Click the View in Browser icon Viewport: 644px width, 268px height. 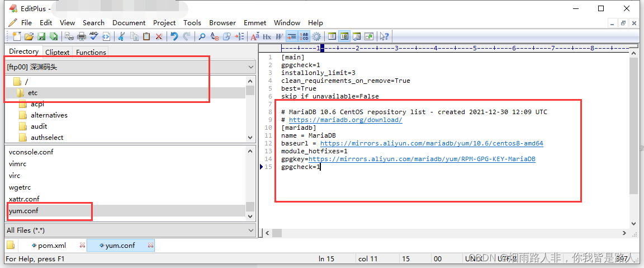point(106,36)
